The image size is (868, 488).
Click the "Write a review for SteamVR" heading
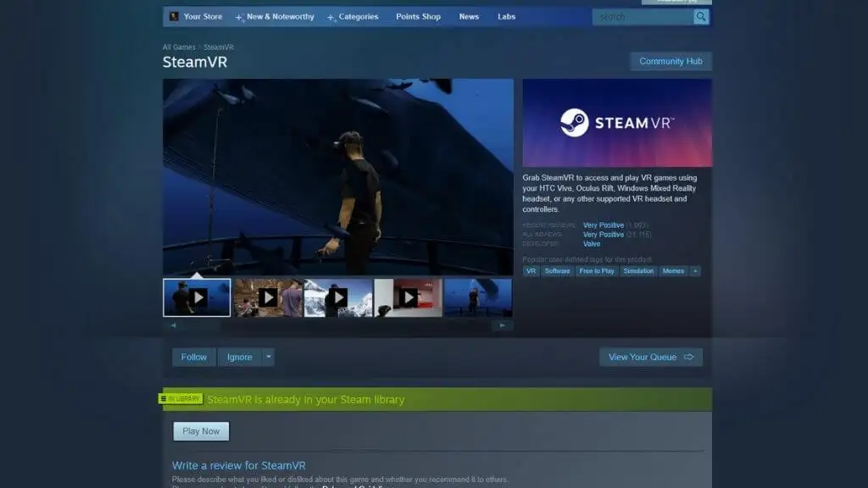238,465
